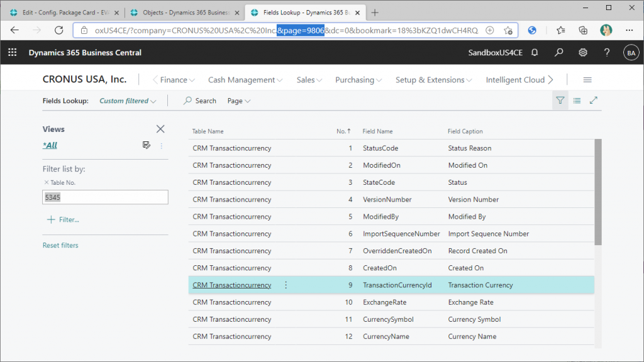Screen dimensions: 644x362
Task: Open the notifications bell
Action: 535,53
